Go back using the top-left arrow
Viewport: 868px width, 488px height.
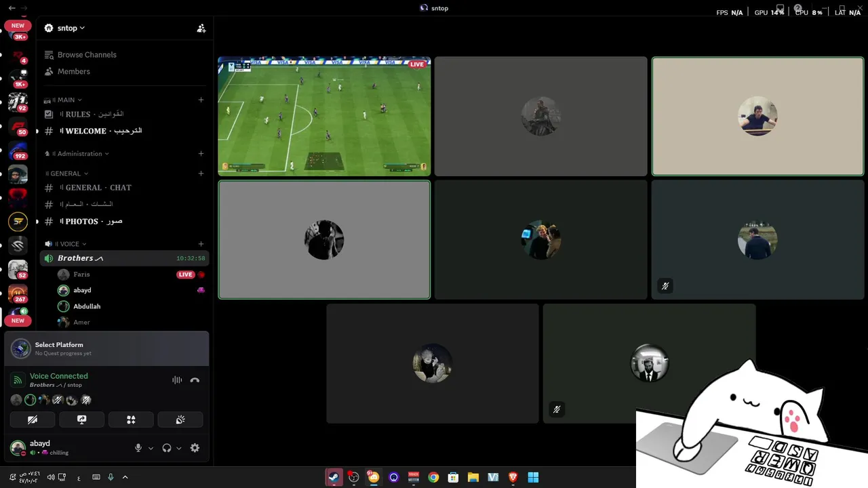click(12, 8)
